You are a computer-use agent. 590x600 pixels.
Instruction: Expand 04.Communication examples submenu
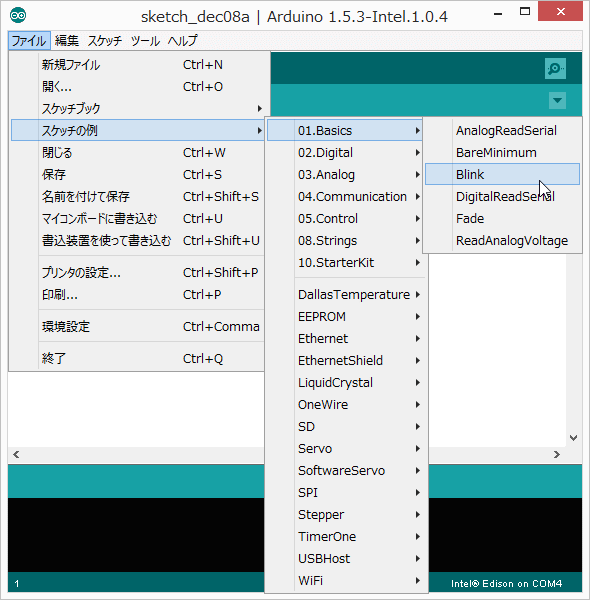345,197
